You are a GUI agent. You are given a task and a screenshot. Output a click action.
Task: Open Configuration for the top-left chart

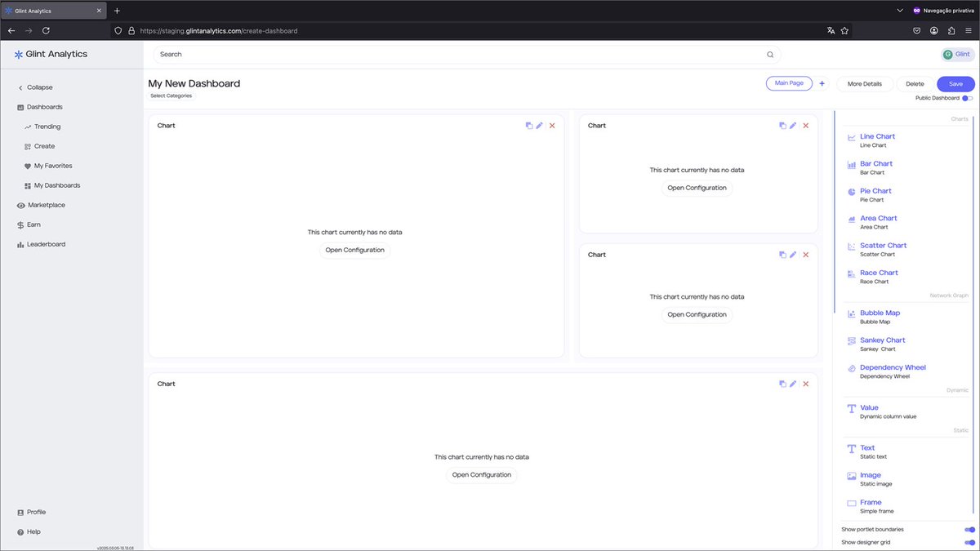354,251
